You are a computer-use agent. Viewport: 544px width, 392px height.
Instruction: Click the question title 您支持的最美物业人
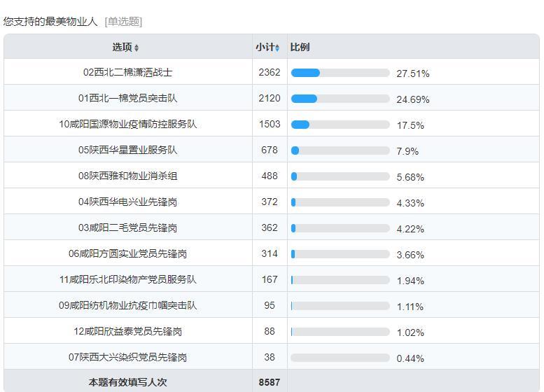click(50, 22)
